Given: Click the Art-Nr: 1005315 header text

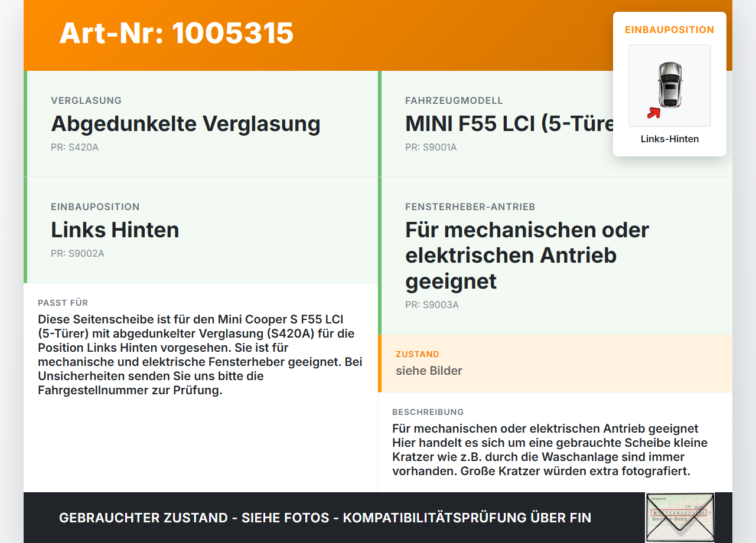Looking at the screenshot, I should [x=176, y=34].
